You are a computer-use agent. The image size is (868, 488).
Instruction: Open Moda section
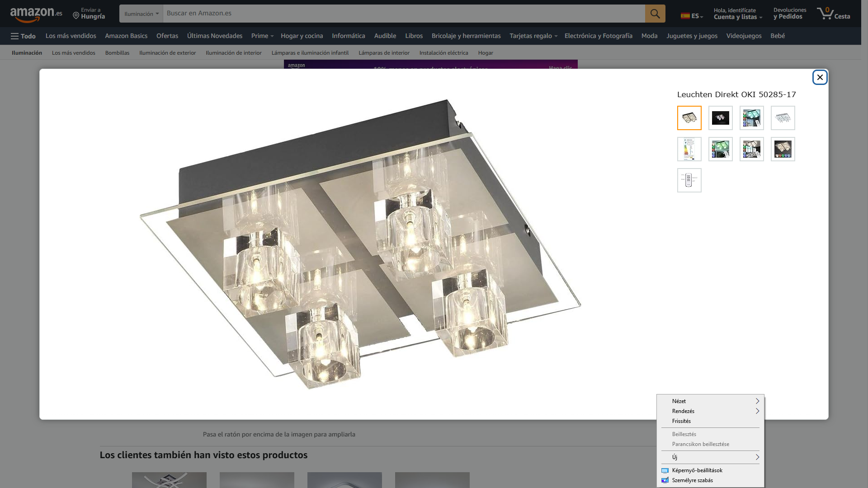(649, 36)
